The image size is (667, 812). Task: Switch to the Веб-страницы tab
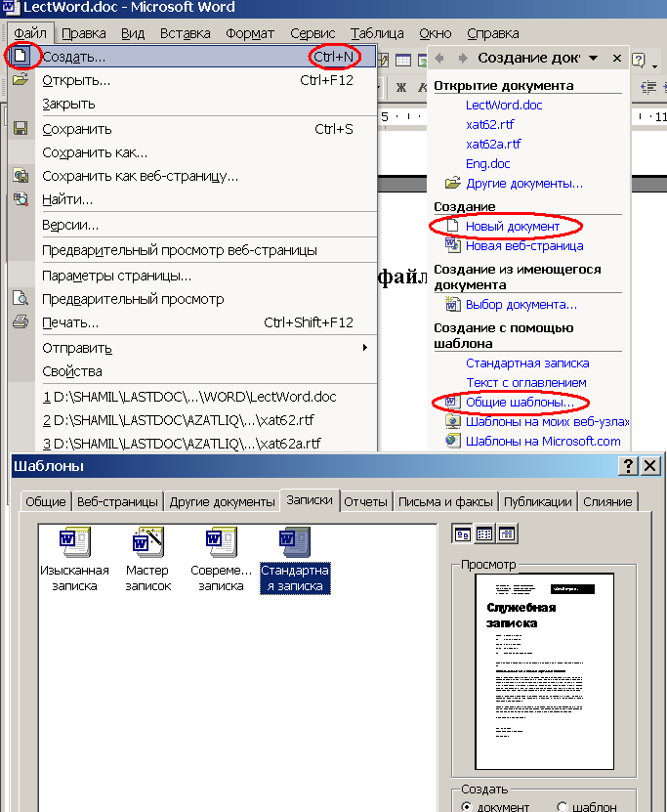pyautogui.click(x=117, y=501)
